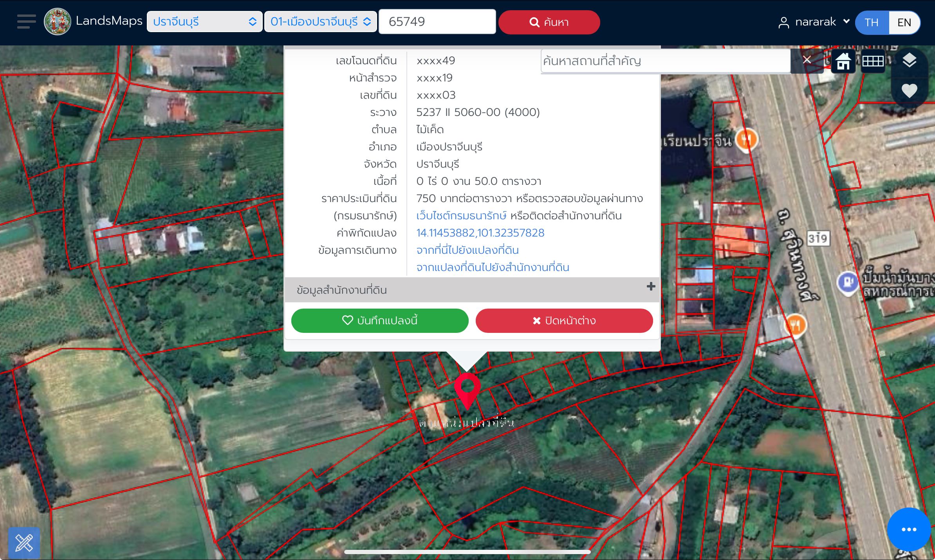
Task: Open the favorites heart icon
Action: coord(909,91)
